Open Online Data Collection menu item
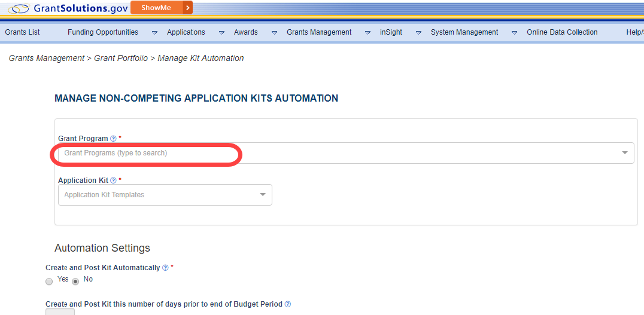644x315 pixels. (562, 32)
